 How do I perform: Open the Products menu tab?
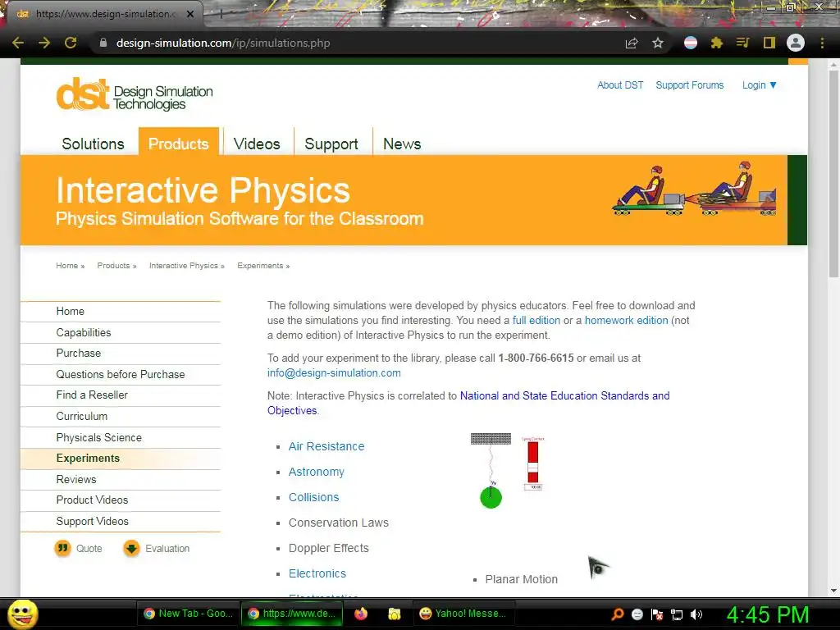click(178, 143)
